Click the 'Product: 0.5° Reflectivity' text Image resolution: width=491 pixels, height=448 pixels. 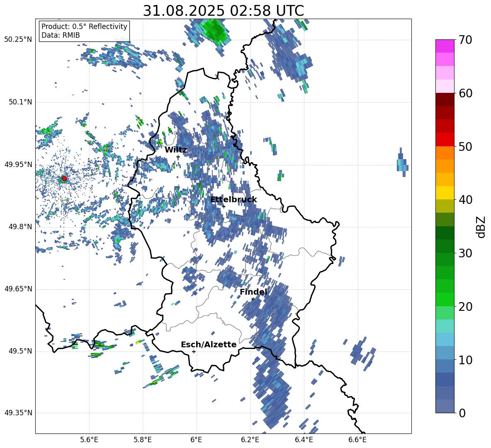click(x=84, y=27)
